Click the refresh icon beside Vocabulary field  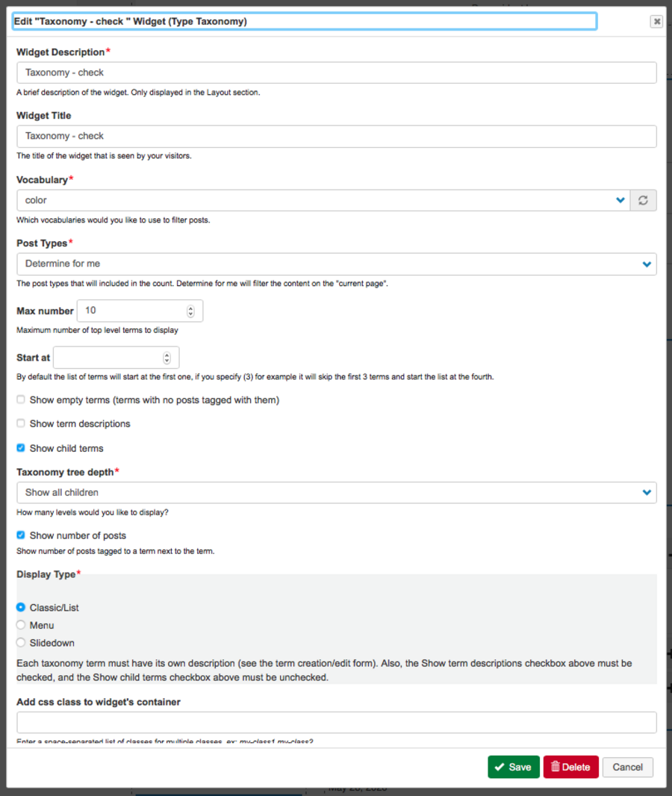coord(643,200)
